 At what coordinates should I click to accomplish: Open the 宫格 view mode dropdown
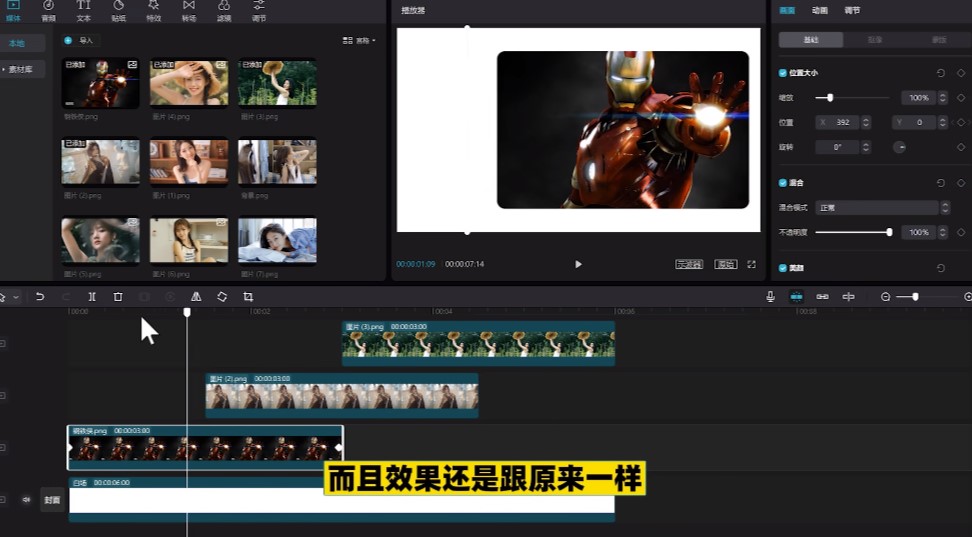359,40
